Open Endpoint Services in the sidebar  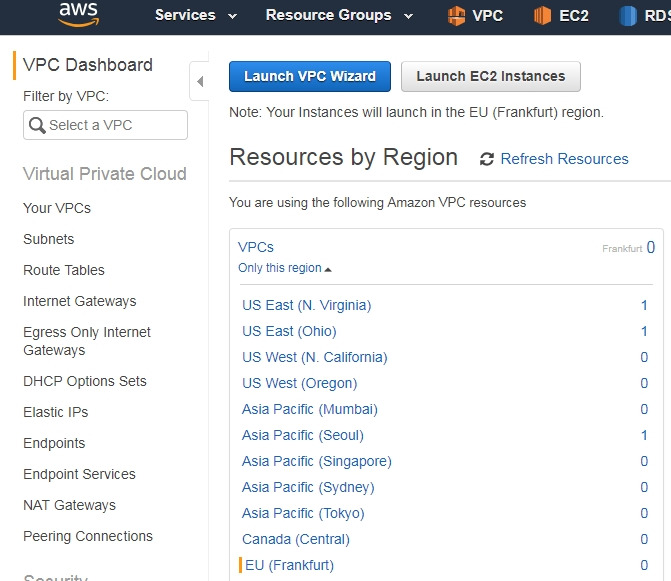[79, 474]
